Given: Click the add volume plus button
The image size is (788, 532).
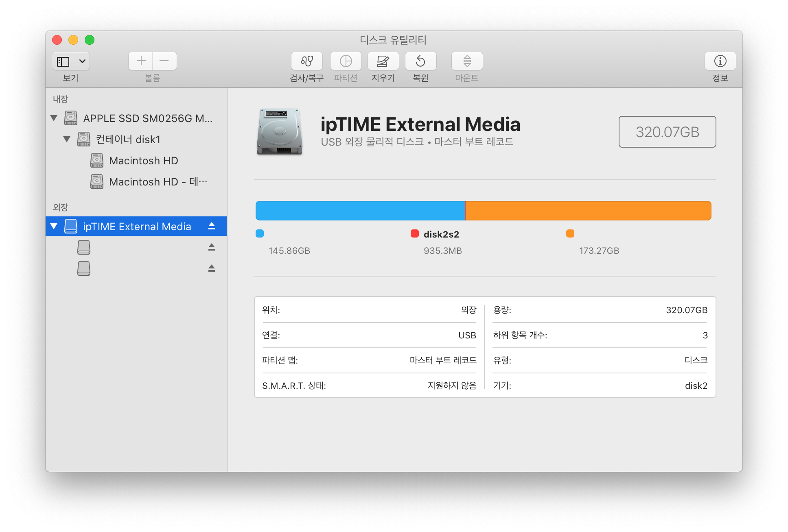Looking at the screenshot, I should 141,61.
